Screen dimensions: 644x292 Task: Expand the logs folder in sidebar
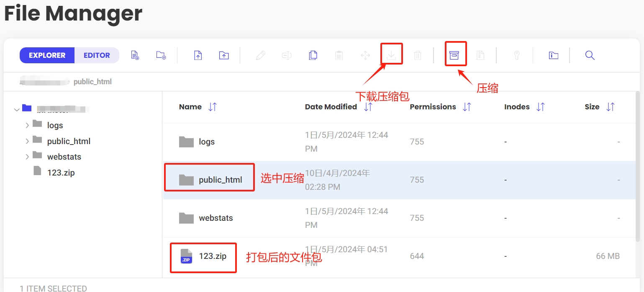[28, 125]
